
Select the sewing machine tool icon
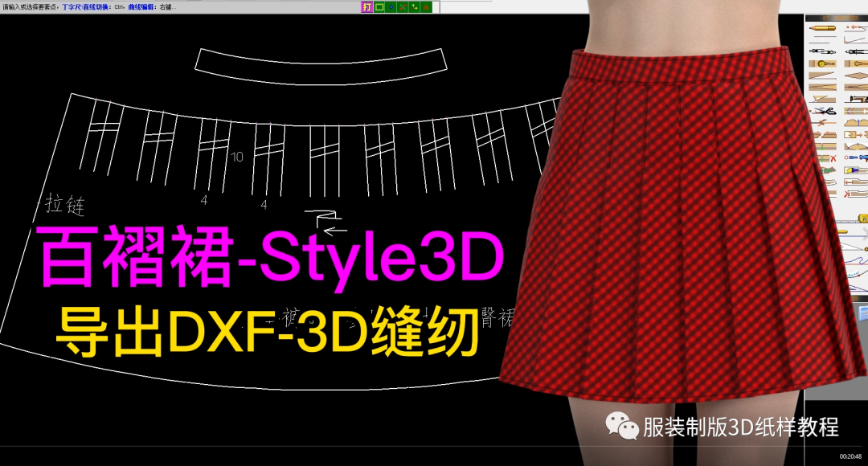[857, 99]
